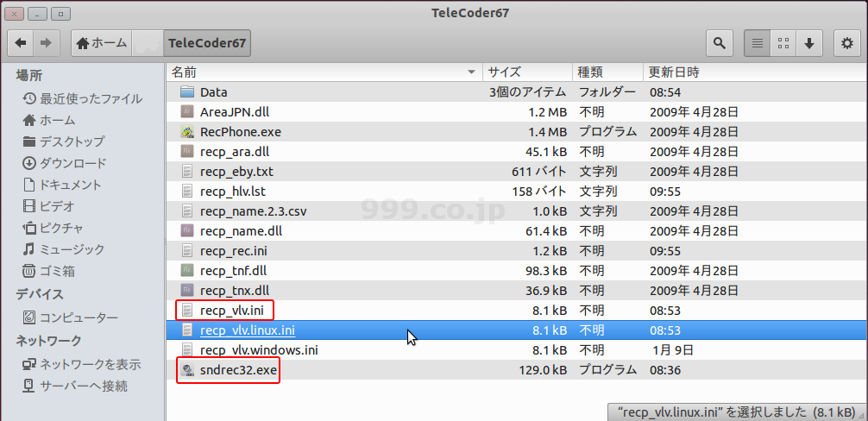The image size is (868, 421).
Task: Open ピクチャ in the sidebar
Action: click(53, 228)
